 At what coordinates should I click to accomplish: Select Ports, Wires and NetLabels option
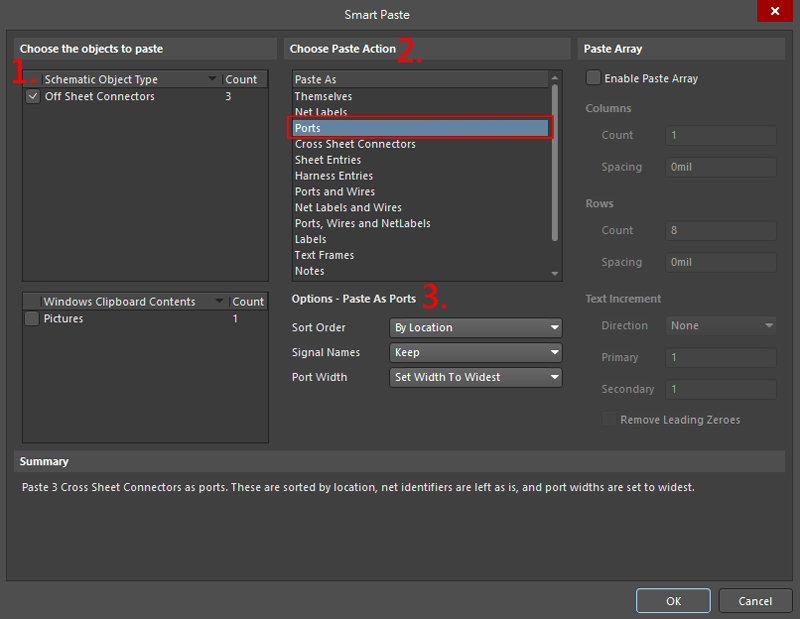point(362,224)
